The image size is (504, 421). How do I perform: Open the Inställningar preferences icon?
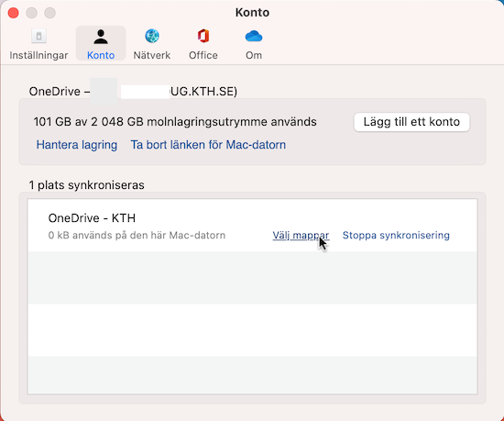coord(38,36)
